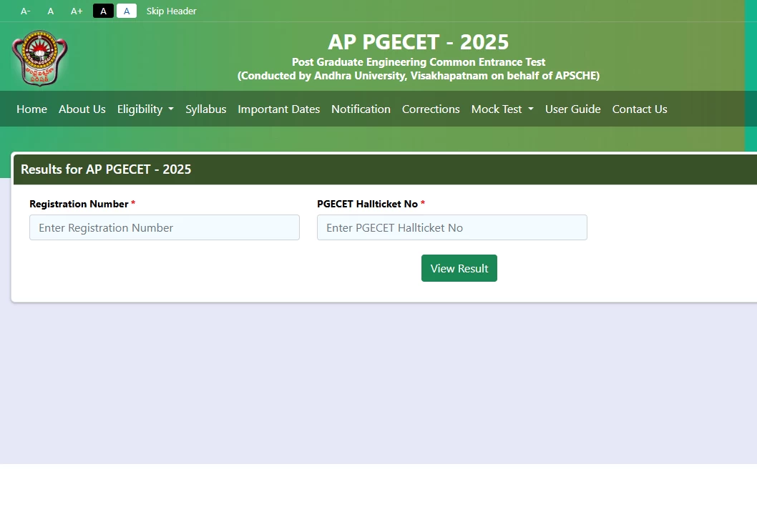Go to the Contact Us page
Viewport: 757px width, 532px height.
639,109
